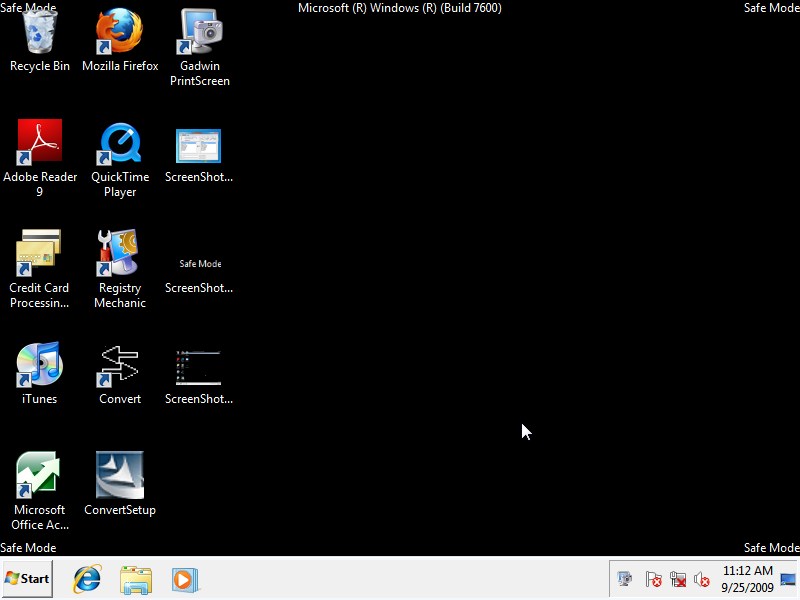Click the Start button
Screen dimensions: 800x600
(25, 579)
